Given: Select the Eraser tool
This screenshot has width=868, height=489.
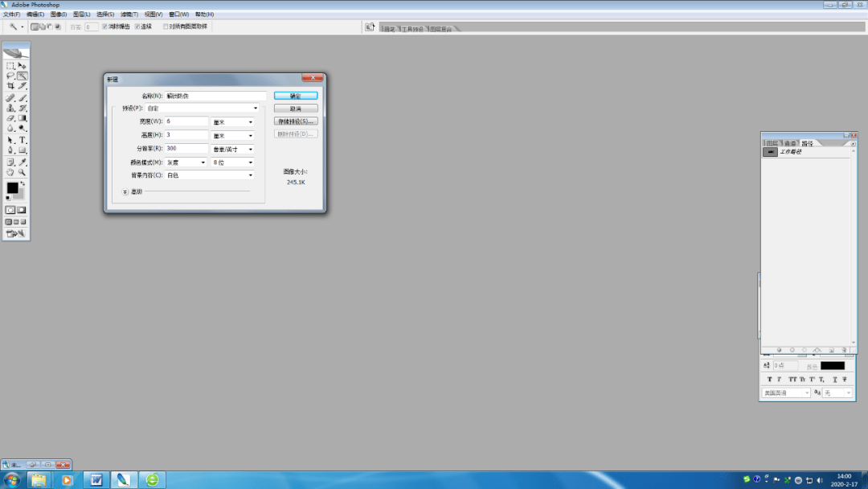Looking at the screenshot, I should (10, 118).
